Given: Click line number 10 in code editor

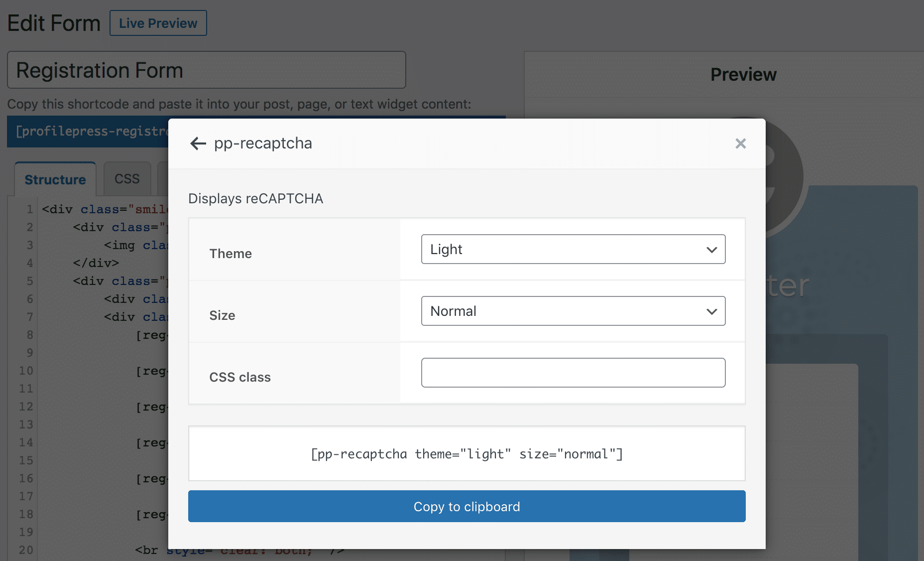Looking at the screenshot, I should pyautogui.click(x=26, y=371).
